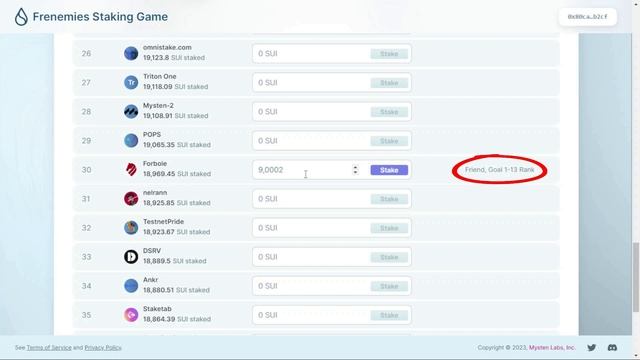Image resolution: width=640 pixels, height=360 pixels.
Task: Click the Triton One validator avatar
Action: pos(131,82)
